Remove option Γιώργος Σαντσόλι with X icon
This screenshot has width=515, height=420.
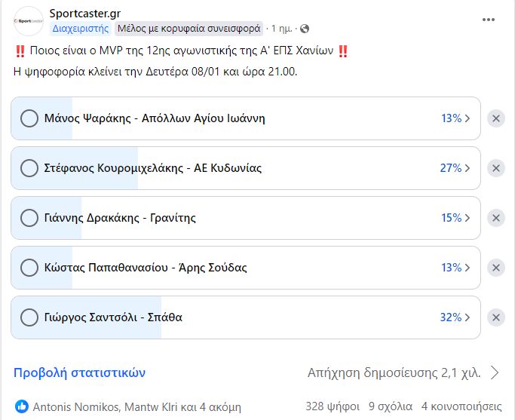point(495,317)
